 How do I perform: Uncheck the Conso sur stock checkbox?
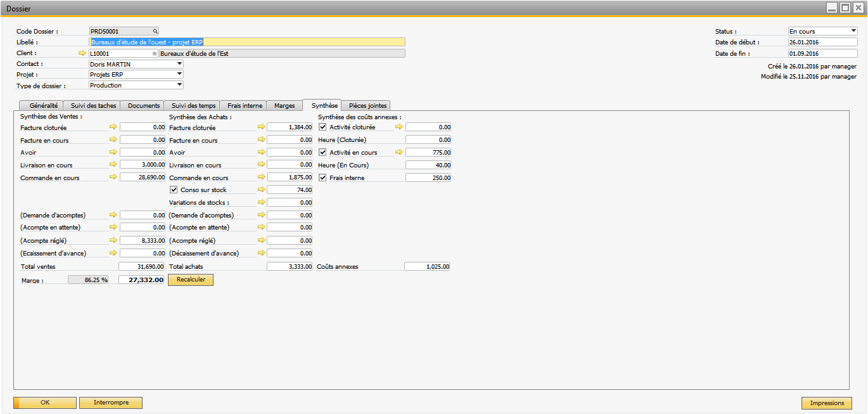[x=174, y=190]
